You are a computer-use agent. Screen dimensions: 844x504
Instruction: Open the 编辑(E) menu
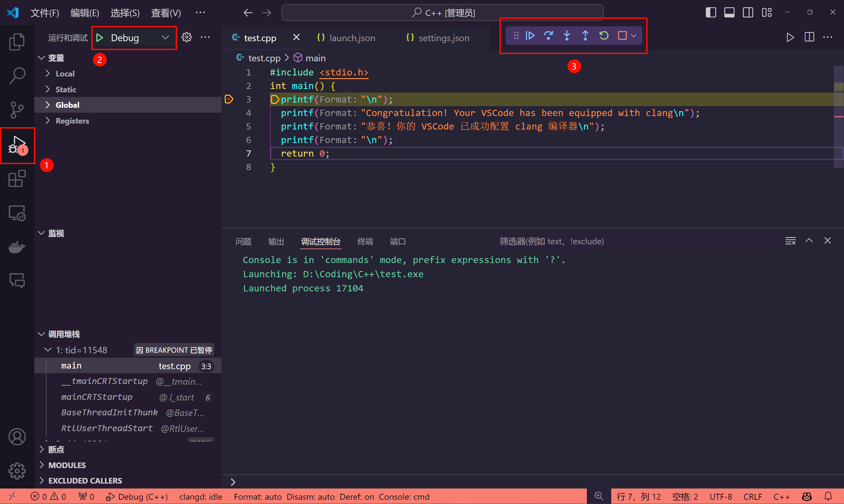point(85,13)
